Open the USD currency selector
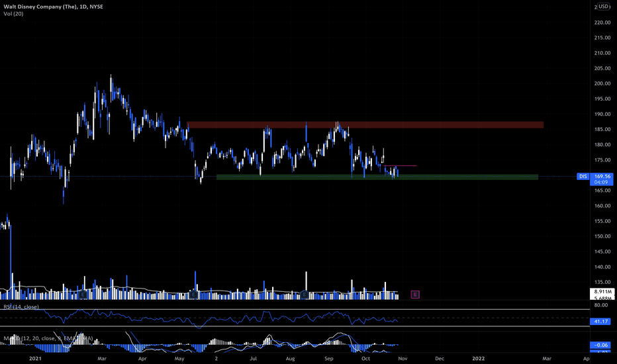617x364 pixels. (604, 7)
